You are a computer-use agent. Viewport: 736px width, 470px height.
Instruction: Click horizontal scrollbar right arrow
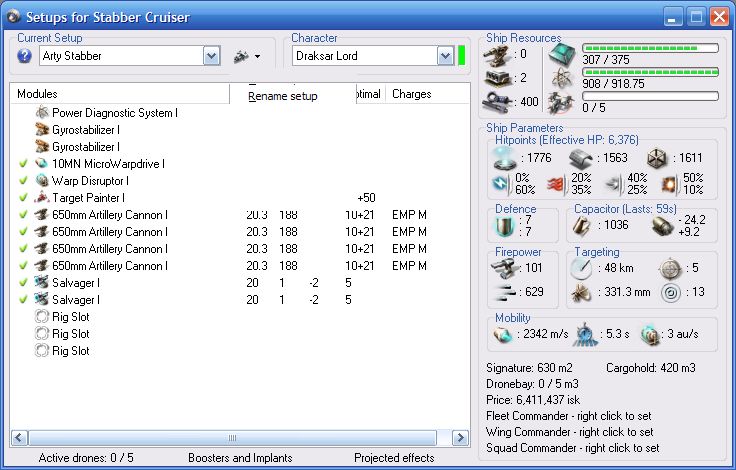click(x=460, y=438)
